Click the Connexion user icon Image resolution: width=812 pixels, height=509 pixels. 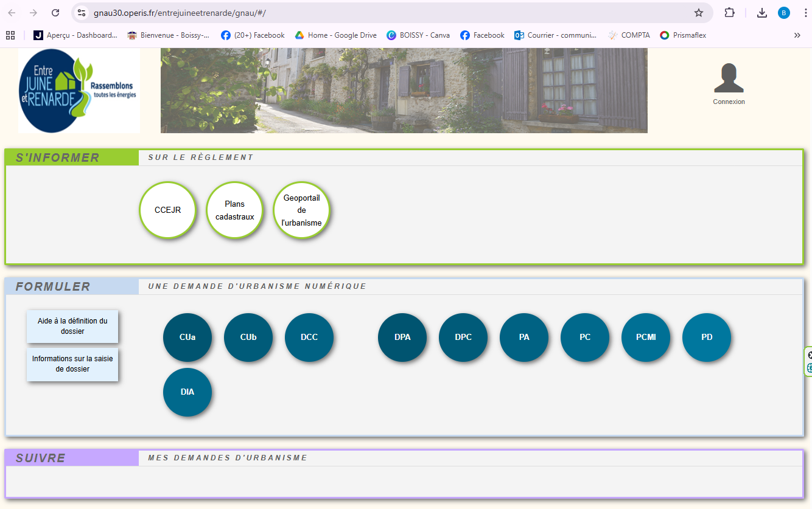(x=729, y=78)
